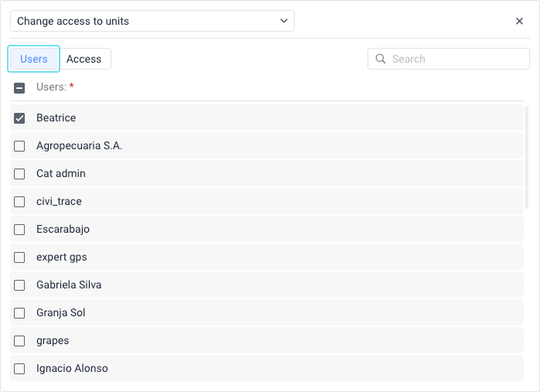Check the grapes user checkbox
This screenshot has width=540, height=392.
19,341
